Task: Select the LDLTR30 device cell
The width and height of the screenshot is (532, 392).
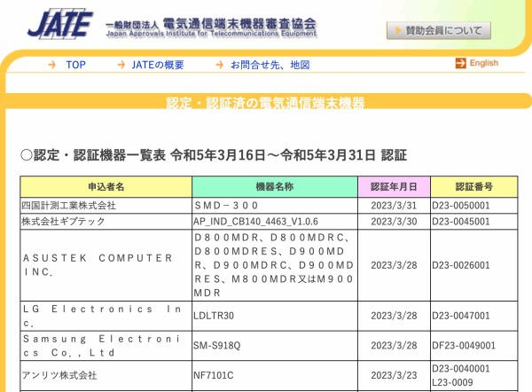Action: (275, 316)
